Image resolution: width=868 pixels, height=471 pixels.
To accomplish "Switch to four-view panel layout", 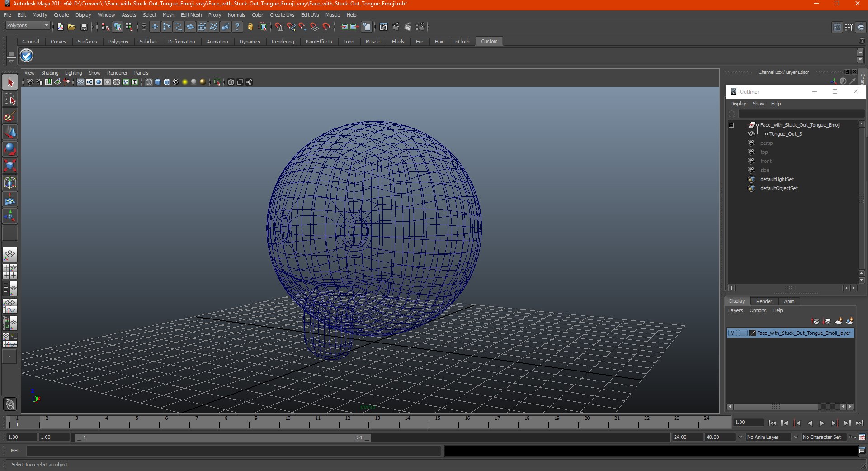I will pyautogui.click(x=10, y=271).
